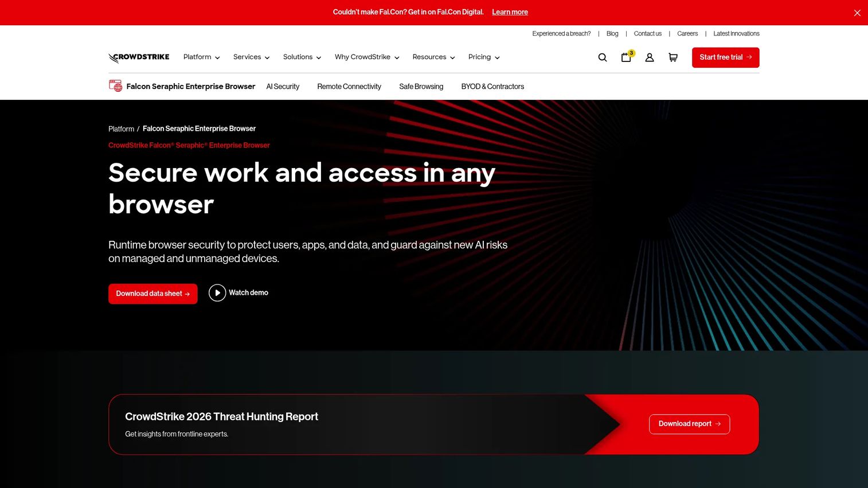Click the CrowdStrike logo
868x488 pixels.
click(x=139, y=57)
